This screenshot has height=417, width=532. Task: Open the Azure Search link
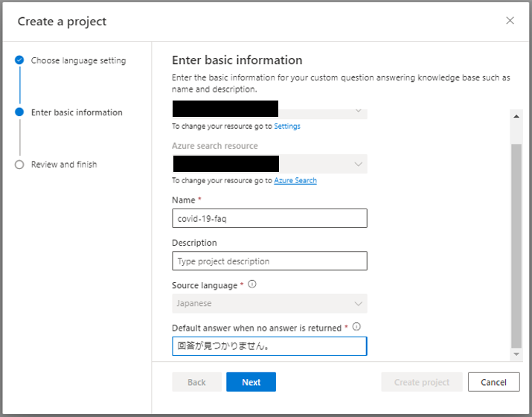[295, 180]
